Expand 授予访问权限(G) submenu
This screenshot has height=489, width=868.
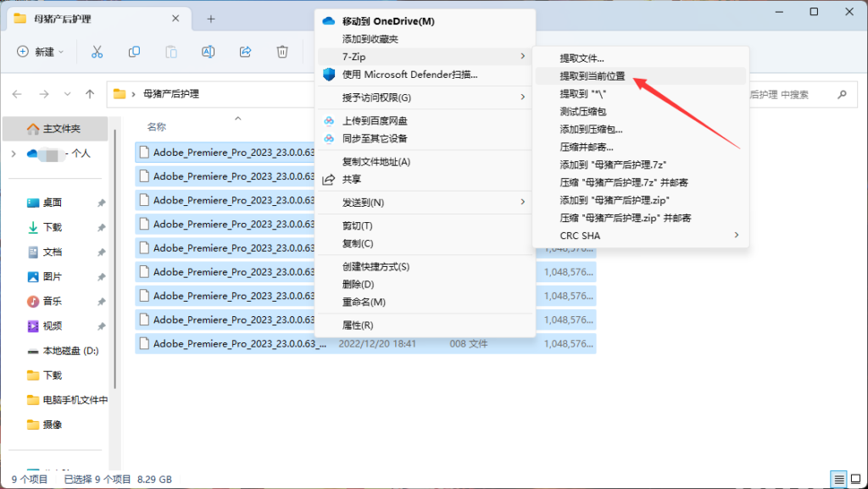(425, 98)
